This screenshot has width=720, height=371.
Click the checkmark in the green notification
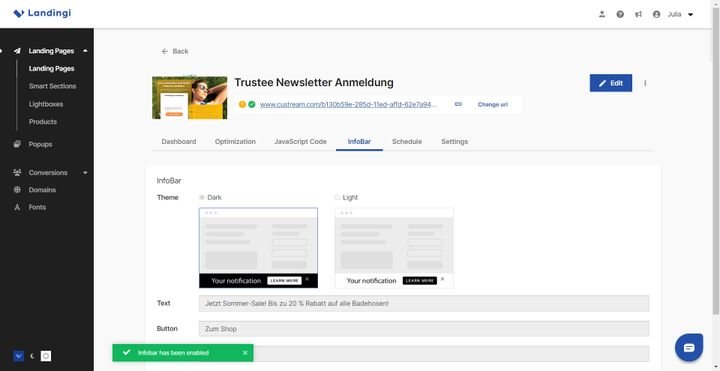127,353
